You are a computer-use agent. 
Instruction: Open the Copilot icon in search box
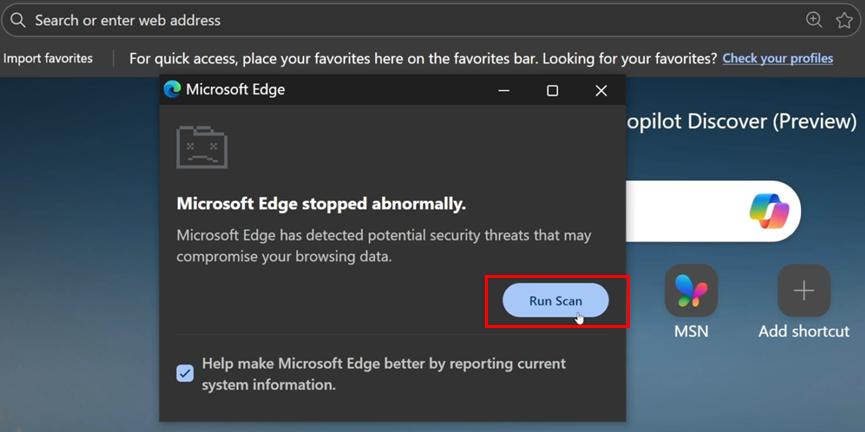(769, 211)
